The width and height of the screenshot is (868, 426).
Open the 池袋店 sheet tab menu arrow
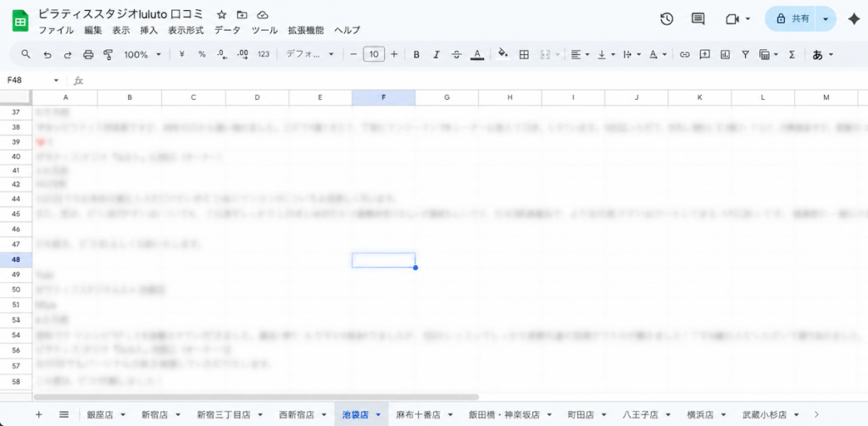pos(378,415)
